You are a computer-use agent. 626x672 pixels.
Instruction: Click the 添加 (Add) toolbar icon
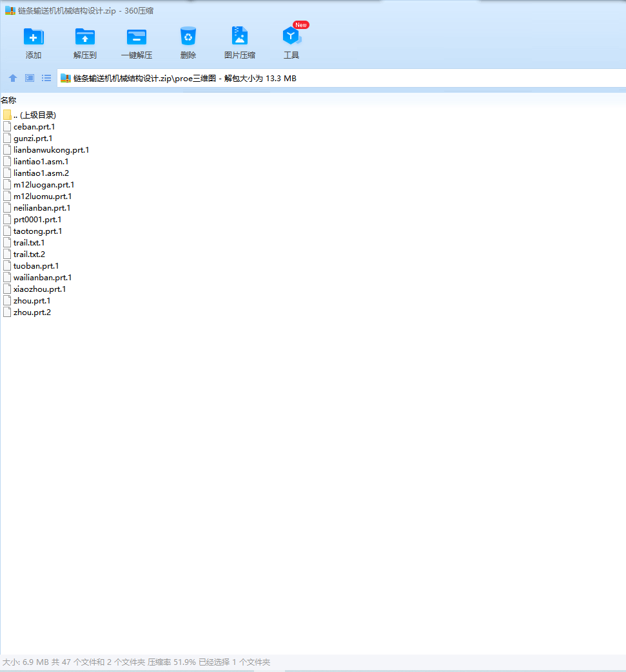[x=34, y=37]
